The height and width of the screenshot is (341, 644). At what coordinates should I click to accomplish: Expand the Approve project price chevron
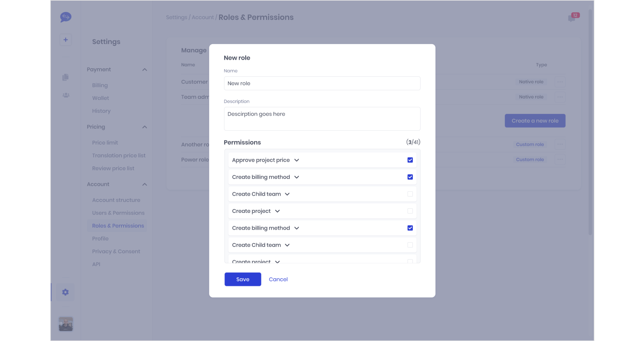(x=297, y=160)
